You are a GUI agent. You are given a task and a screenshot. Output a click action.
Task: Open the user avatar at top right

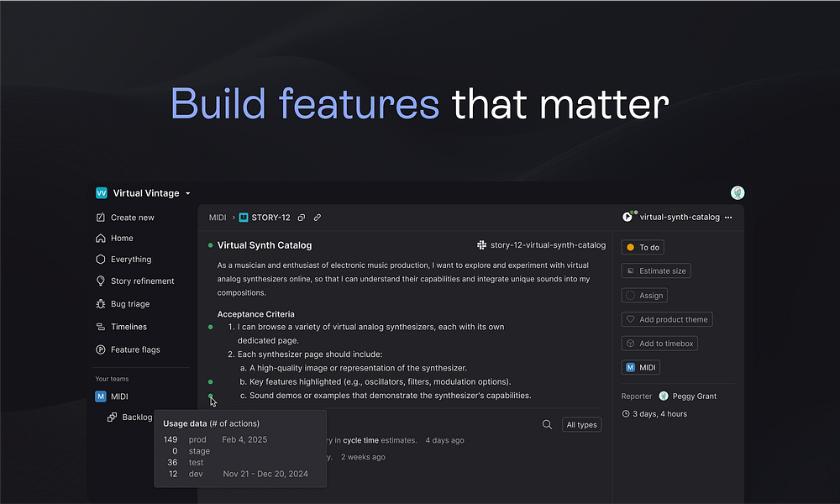[x=738, y=193]
